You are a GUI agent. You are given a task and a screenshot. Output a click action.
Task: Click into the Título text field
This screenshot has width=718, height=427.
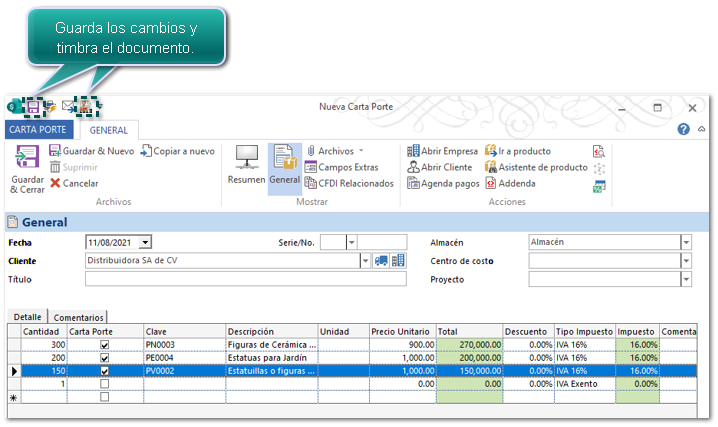[245, 280]
